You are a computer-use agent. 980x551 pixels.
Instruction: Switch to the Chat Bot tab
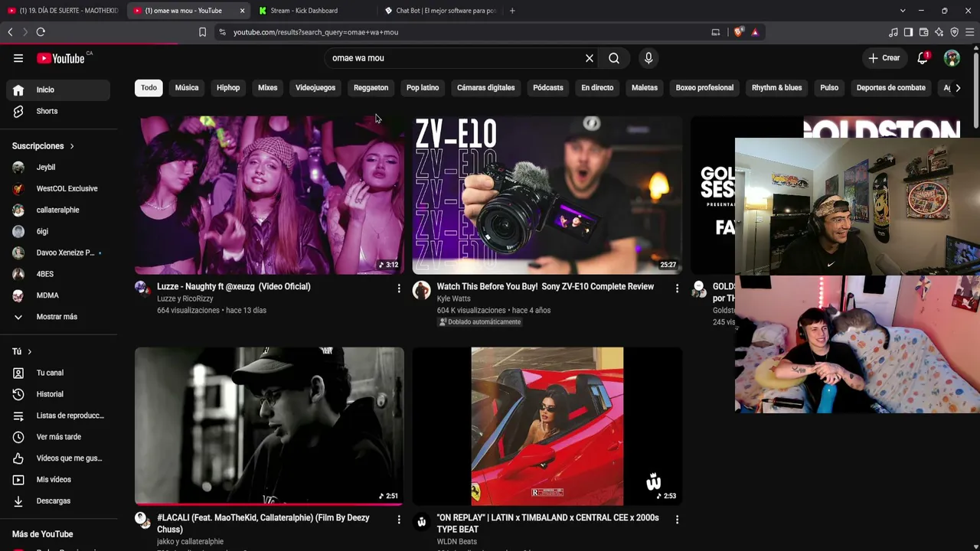(x=439, y=11)
